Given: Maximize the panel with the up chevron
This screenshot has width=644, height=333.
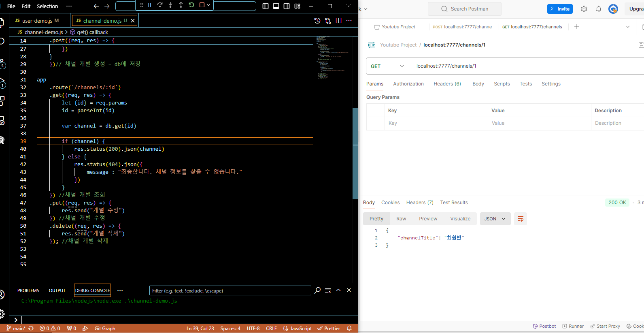Looking at the screenshot, I should 338,290.
